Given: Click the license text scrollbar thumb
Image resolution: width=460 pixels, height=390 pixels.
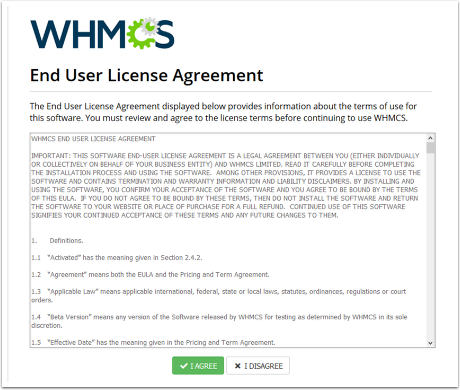Looking at the screenshot, I should (x=430, y=148).
